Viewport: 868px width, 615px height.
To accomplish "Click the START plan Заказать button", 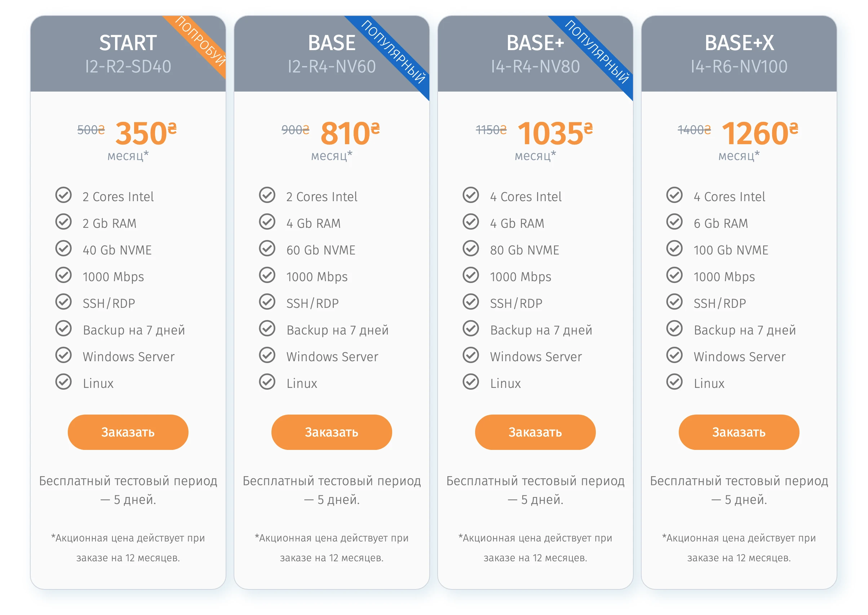I will pyautogui.click(x=128, y=432).
